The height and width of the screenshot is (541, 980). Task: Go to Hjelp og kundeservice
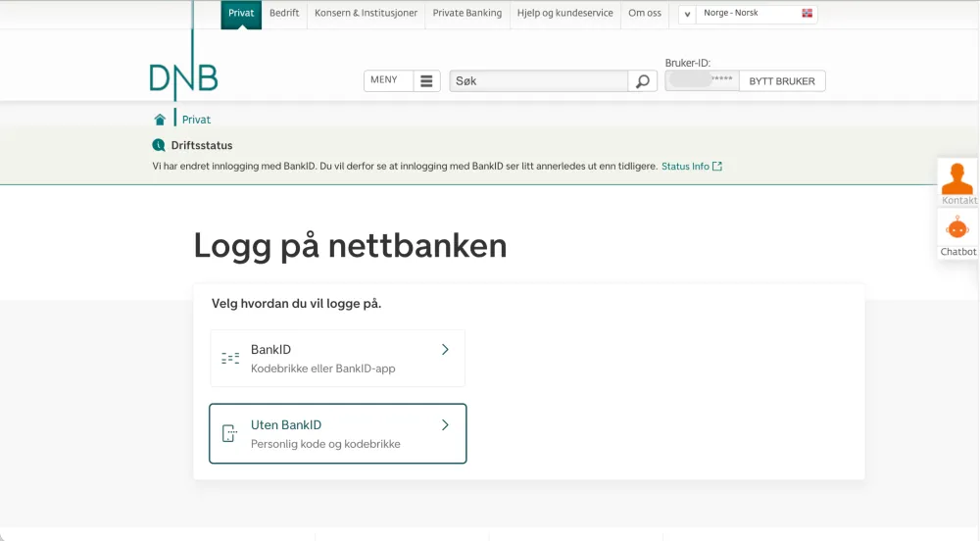tap(565, 14)
